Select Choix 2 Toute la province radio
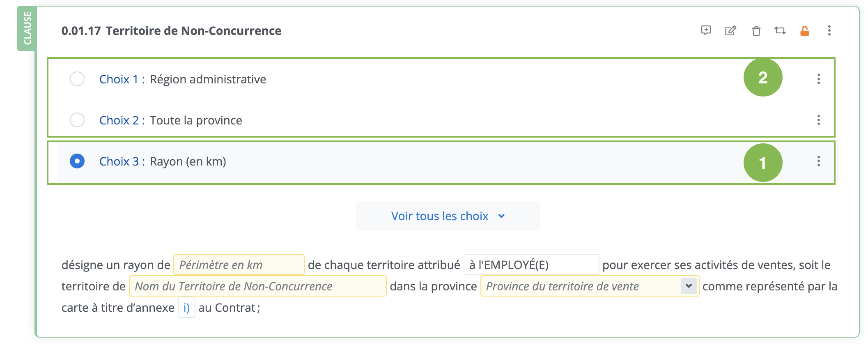868x345 pixels. pos(77,120)
